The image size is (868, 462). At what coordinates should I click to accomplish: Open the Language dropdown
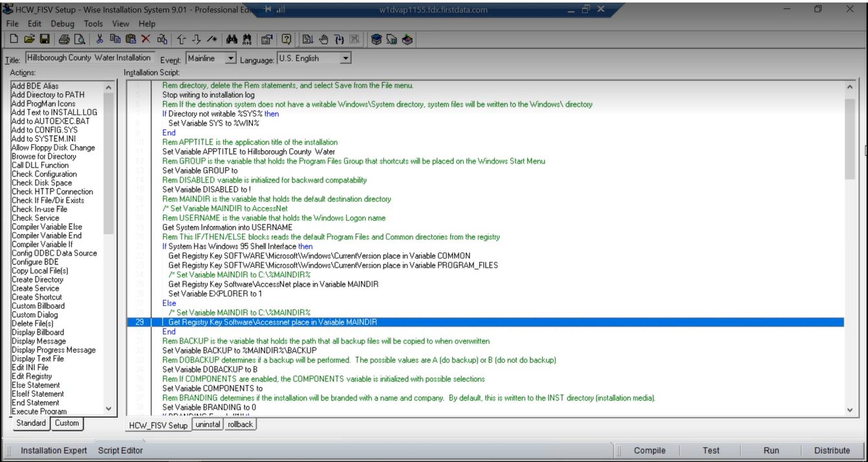[345, 58]
